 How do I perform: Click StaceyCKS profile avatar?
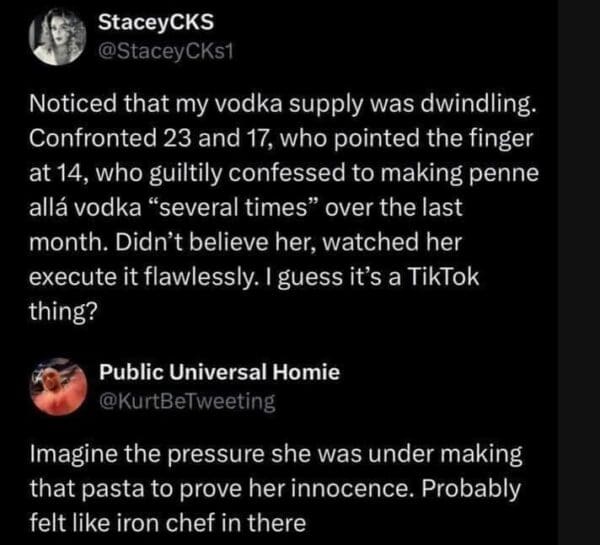coord(59,37)
